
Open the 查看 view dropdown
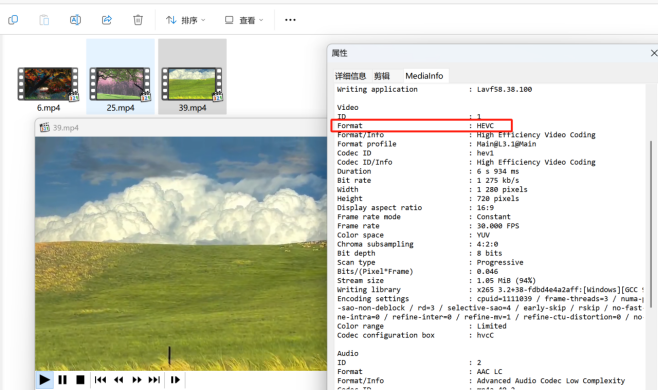pyautogui.click(x=244, y=20)
